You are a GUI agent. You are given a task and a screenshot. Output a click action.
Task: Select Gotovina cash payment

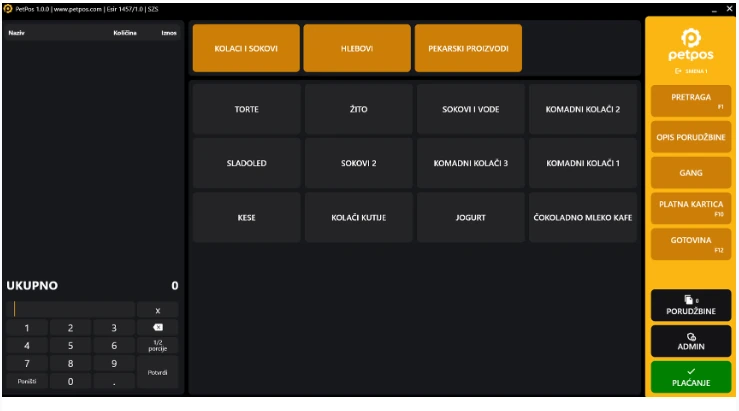point(691,244)
